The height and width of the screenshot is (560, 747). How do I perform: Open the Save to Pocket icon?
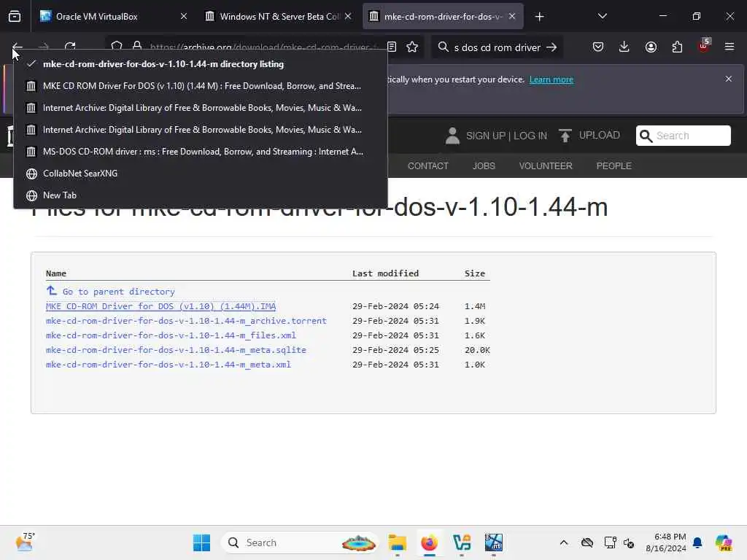tap(598, 47)
